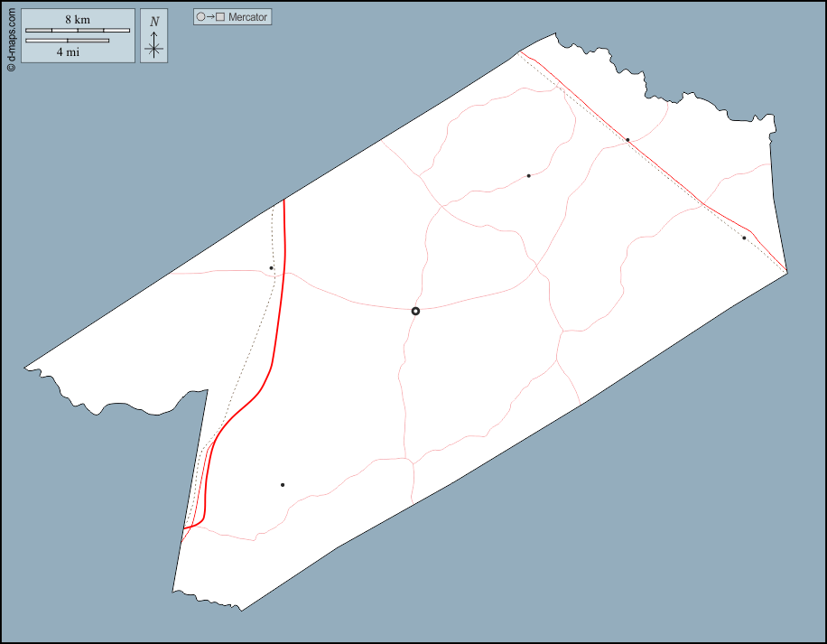Image resolution: width=827 pixels, height=644 pixels.
Task: Click the circle-to-square Mercator projection icon
Action: tap(210, 17)
